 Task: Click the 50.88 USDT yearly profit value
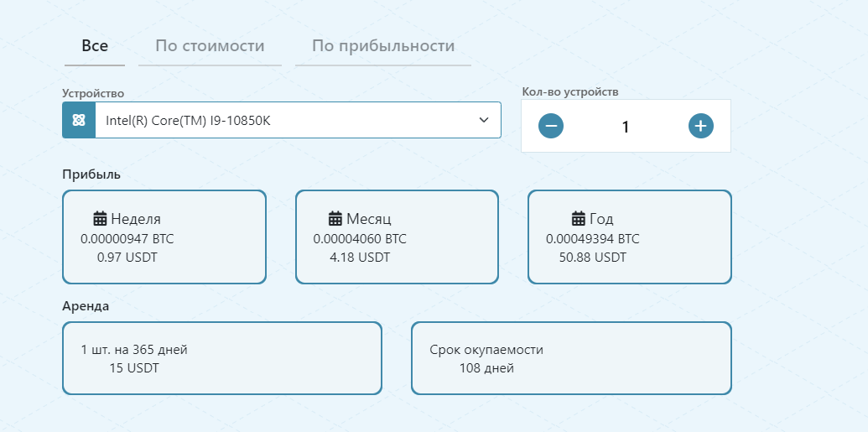[592, 258]
